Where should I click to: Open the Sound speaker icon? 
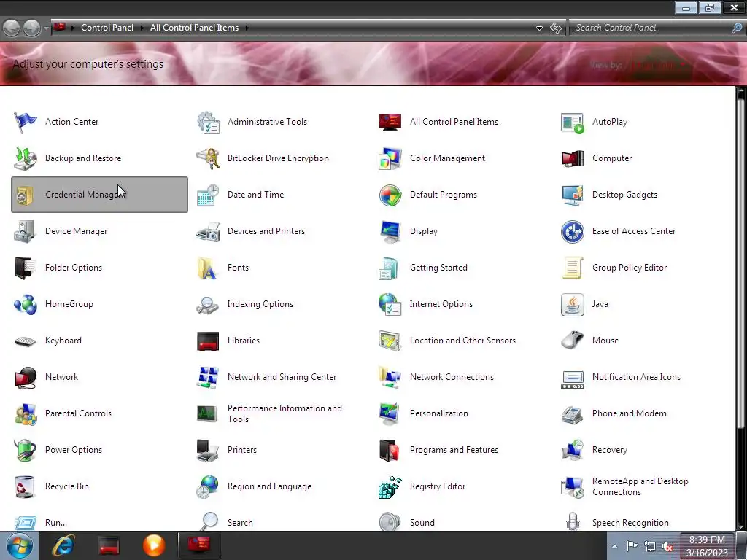390,521
